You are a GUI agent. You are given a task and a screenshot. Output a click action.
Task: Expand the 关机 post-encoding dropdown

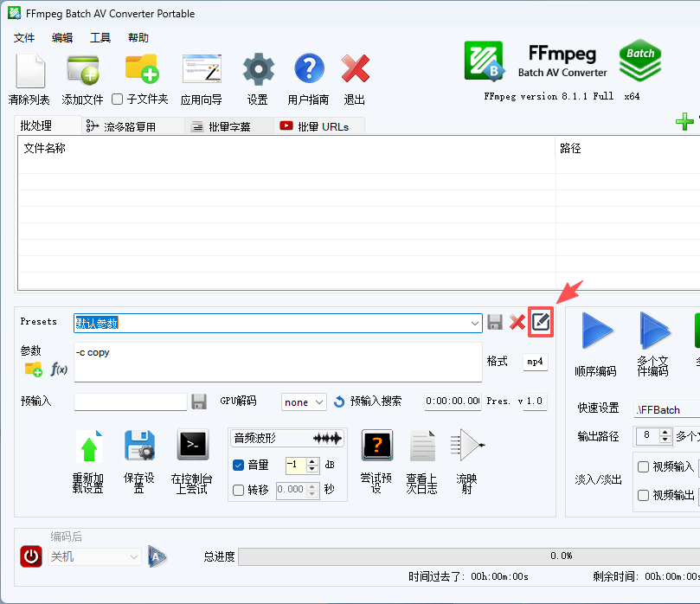[x=94, y=556]
